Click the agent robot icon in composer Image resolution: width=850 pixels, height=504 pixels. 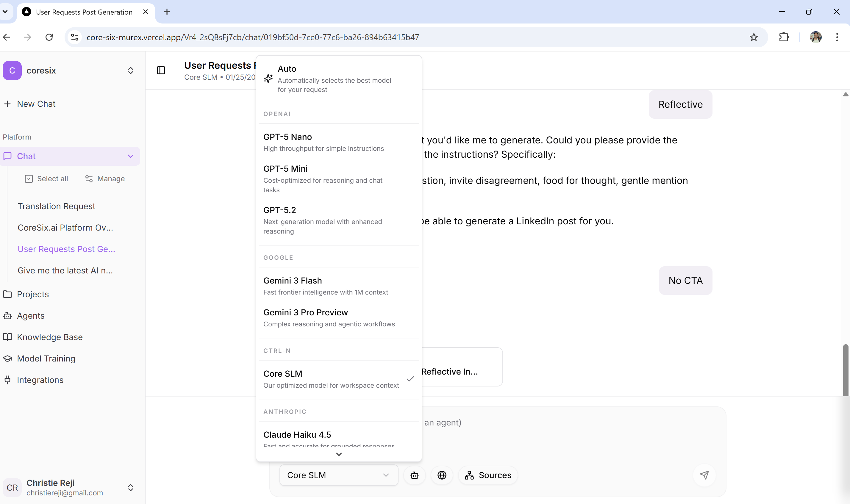[x=415, y=475]
